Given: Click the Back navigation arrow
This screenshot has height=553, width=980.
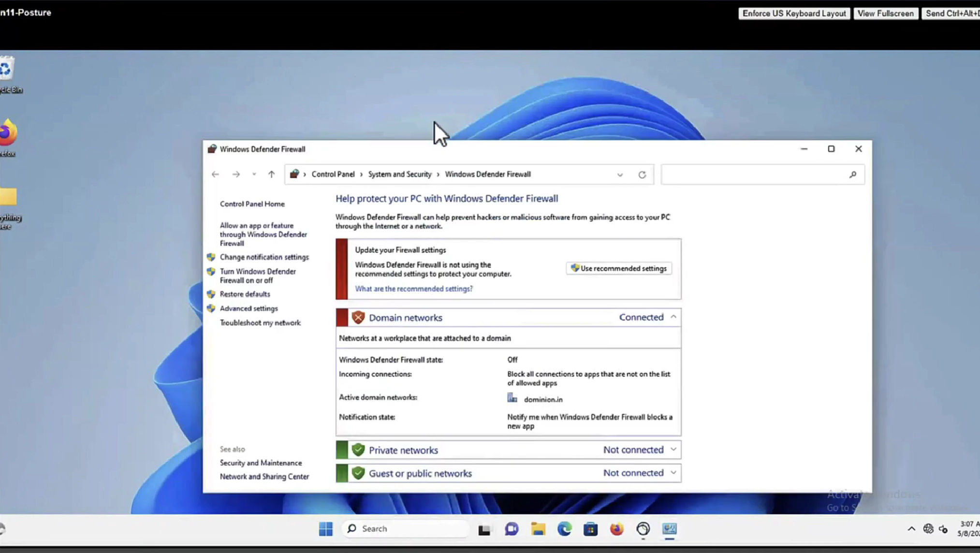Looking at the screenshot, I should tap(215, 175).
